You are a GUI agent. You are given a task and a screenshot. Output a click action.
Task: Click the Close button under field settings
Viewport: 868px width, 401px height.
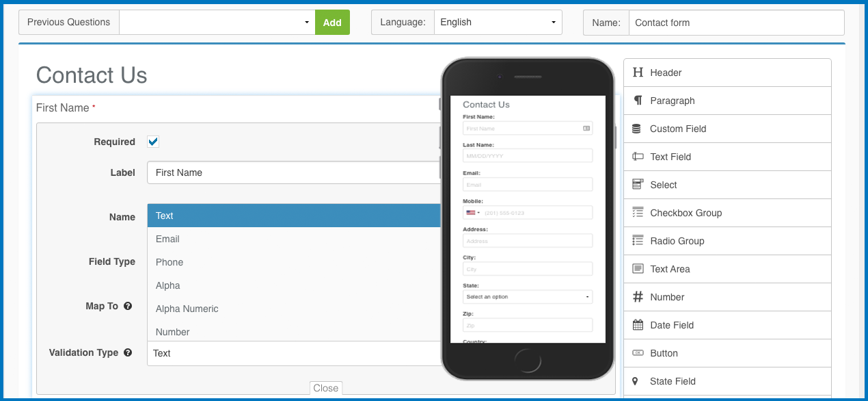[x=326, y=388]
